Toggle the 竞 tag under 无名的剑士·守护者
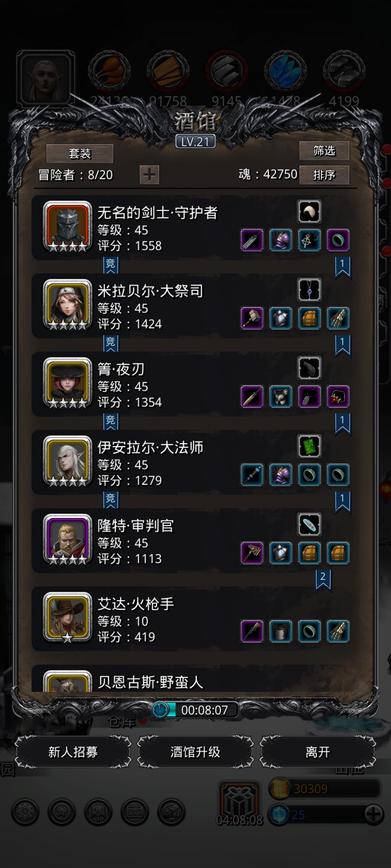 click(111, 265)
